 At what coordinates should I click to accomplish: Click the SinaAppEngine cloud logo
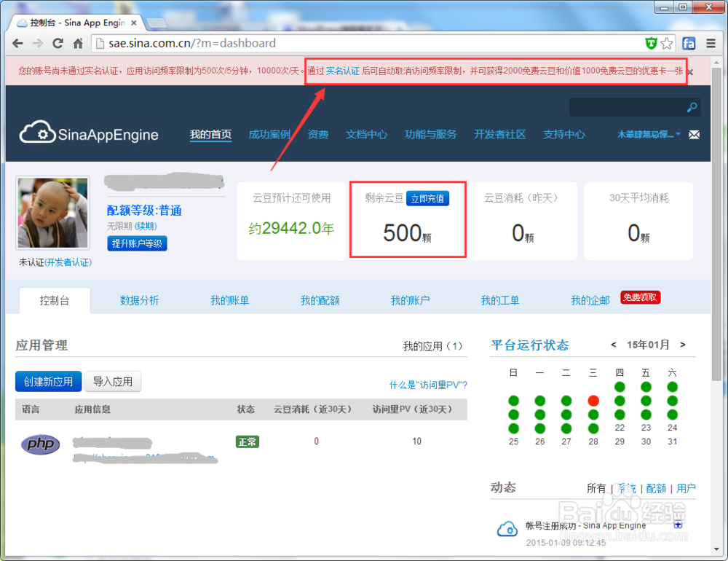(89, 133)
